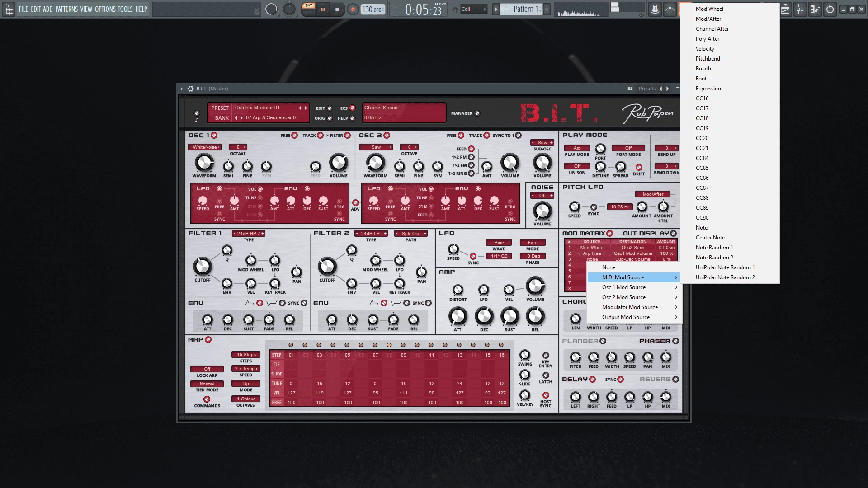Click the ADV button between oscillator envelopes
Image resolution: width=868 pixels, height=488 pixels.
pyautogui.click(x=355, y=203)
